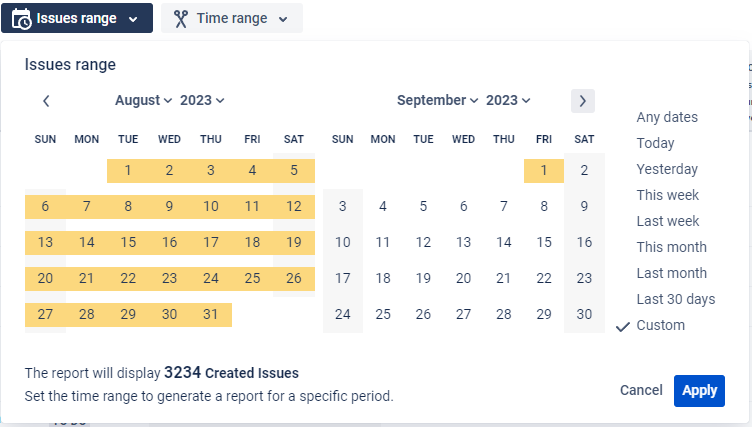Choose the Any dates preset
The width and height of the screenshot is (752, 427).
(x=667, y=117)
